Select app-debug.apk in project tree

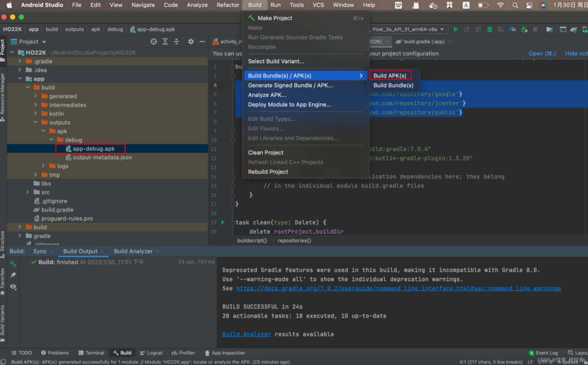[x=90, y=149]
